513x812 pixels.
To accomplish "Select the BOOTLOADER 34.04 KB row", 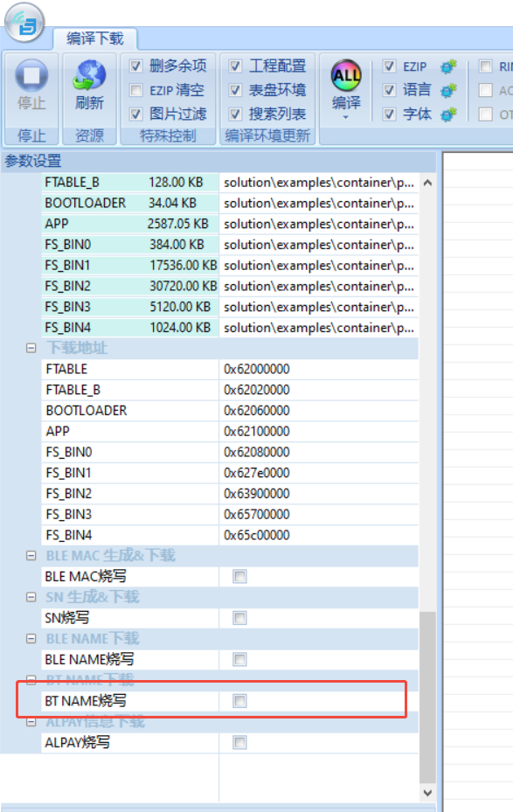I will pos(230,203).
